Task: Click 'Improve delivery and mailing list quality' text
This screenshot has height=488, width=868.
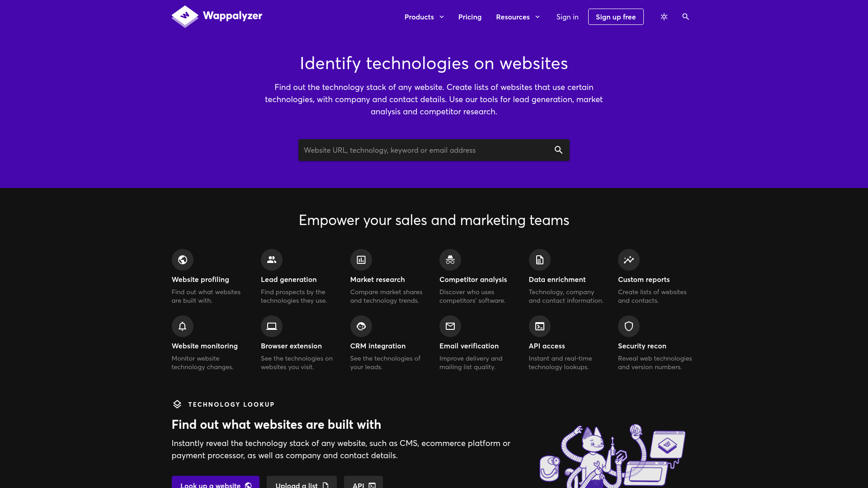Action: pyautogui.click(x=471, y=363)
